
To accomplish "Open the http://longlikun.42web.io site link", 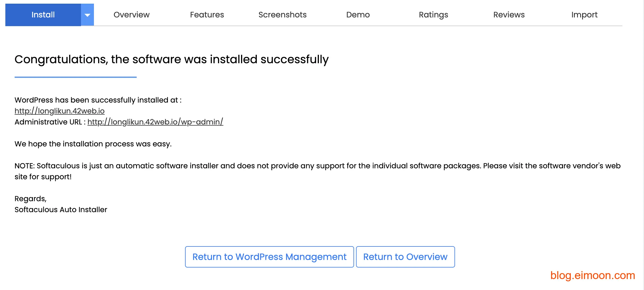I will (60, 111).
